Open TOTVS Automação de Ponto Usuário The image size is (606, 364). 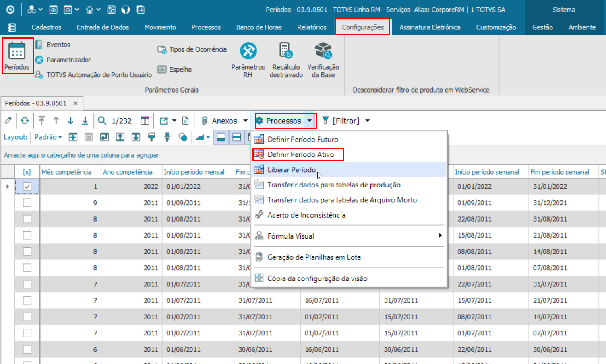coord(93,75)
